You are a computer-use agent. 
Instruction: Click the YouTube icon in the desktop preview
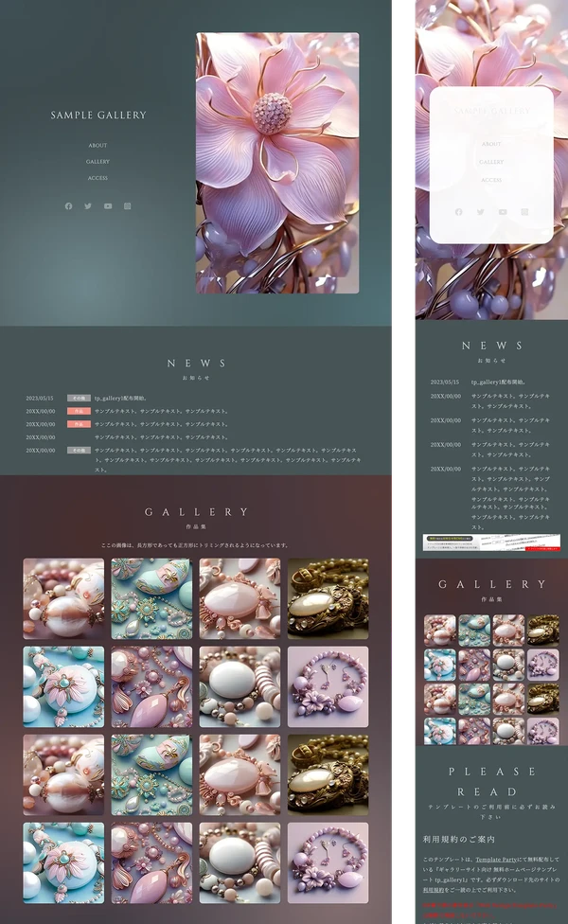click(x=108, y=205)
